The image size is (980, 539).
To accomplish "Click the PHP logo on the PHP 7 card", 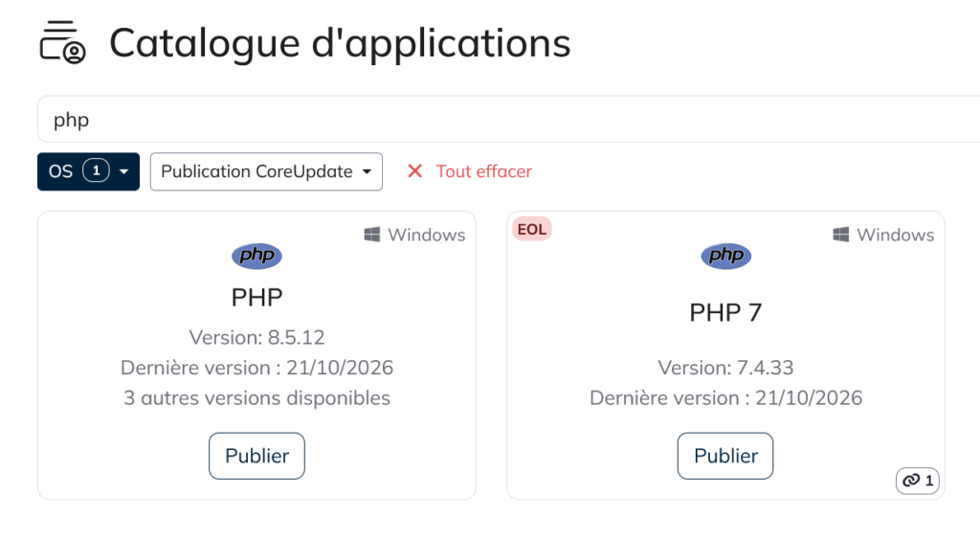I will pyautogui.click(x=725, y=256).
